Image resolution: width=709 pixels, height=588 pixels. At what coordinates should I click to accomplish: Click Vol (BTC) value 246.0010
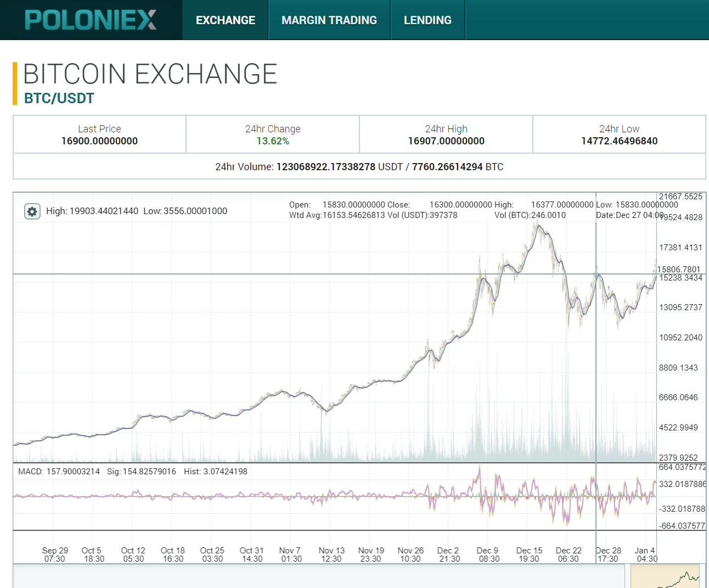coord(548,215)
